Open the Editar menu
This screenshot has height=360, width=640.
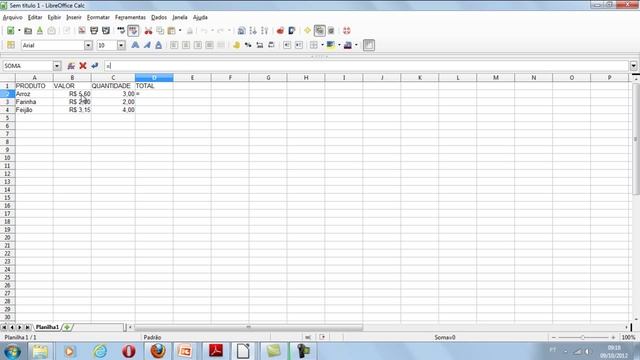(35, 17)
